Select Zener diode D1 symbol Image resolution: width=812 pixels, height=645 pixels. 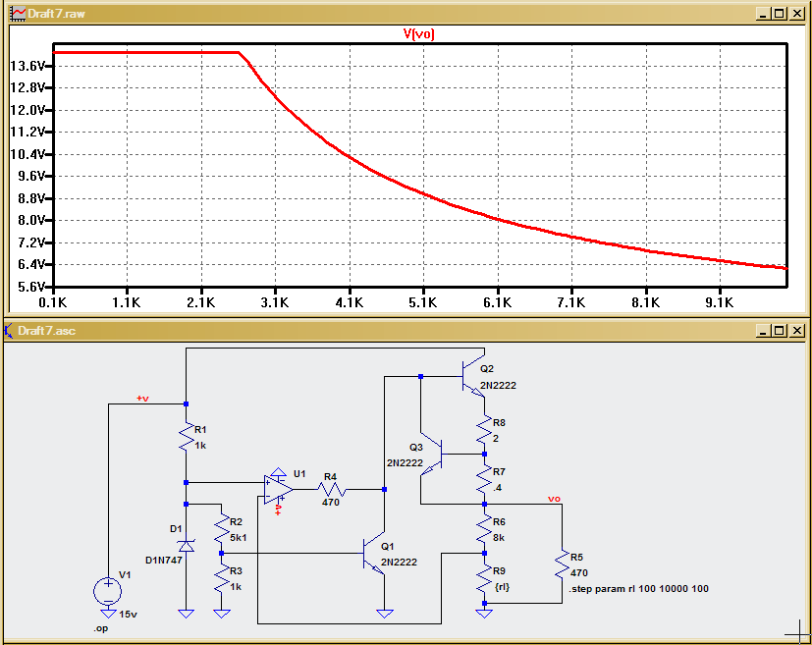(x=186, y=545)
